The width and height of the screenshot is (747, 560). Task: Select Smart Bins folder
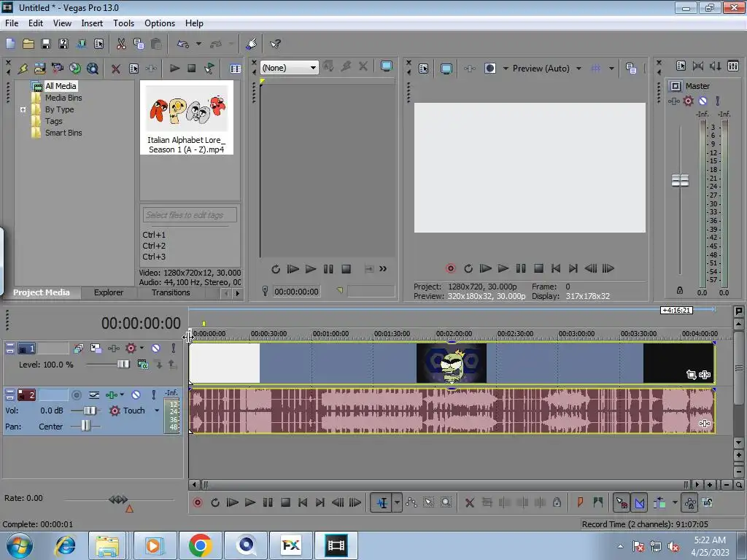(63, 133)
